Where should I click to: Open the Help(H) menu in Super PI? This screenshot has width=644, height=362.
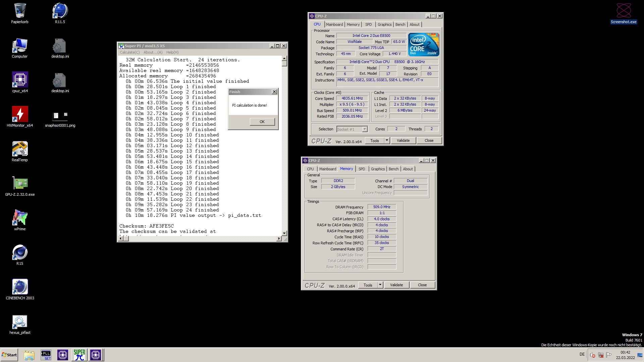pos(172,52)
